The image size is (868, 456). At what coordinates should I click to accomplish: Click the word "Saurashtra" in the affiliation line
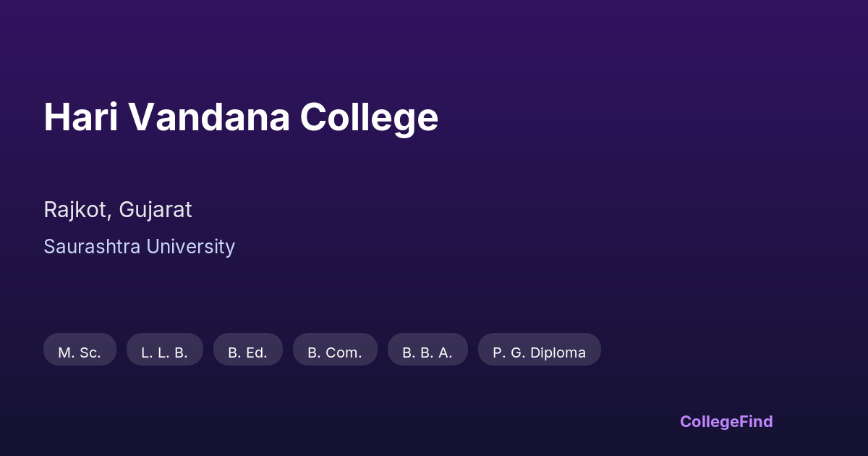click(x=92, y=247)
